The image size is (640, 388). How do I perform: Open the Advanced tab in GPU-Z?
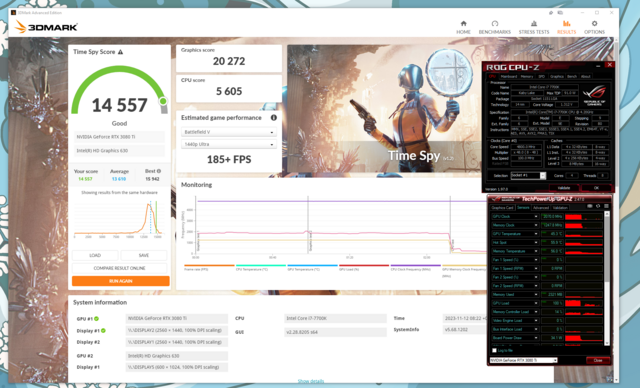541,208
